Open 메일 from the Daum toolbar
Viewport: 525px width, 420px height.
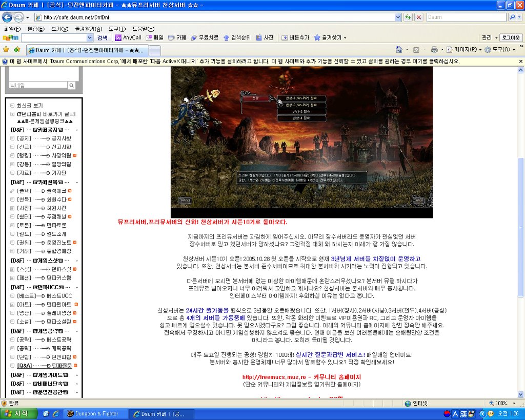155,37
